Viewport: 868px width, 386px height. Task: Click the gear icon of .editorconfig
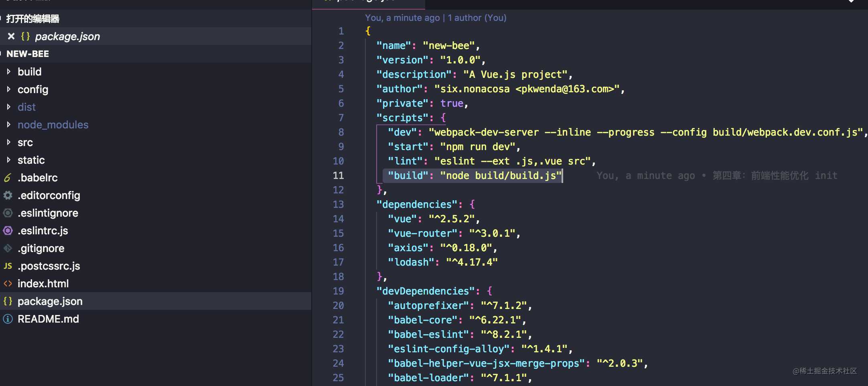(x=8, y=195)
